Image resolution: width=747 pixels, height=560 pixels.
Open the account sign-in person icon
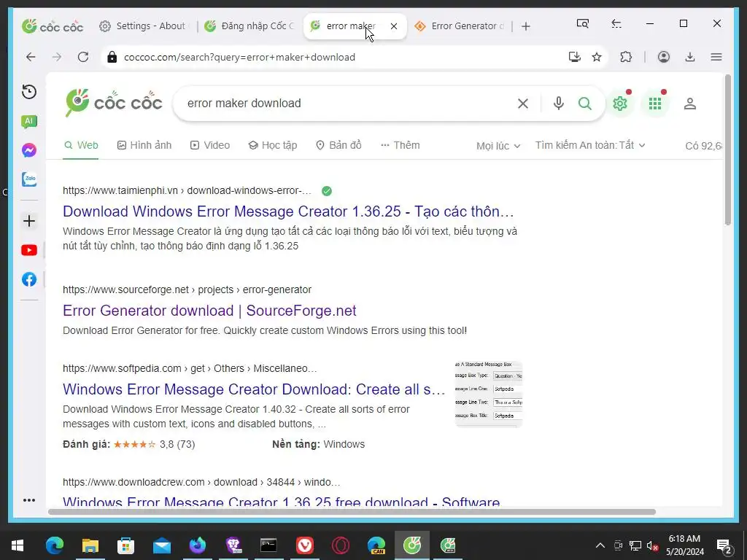[690, 104]
